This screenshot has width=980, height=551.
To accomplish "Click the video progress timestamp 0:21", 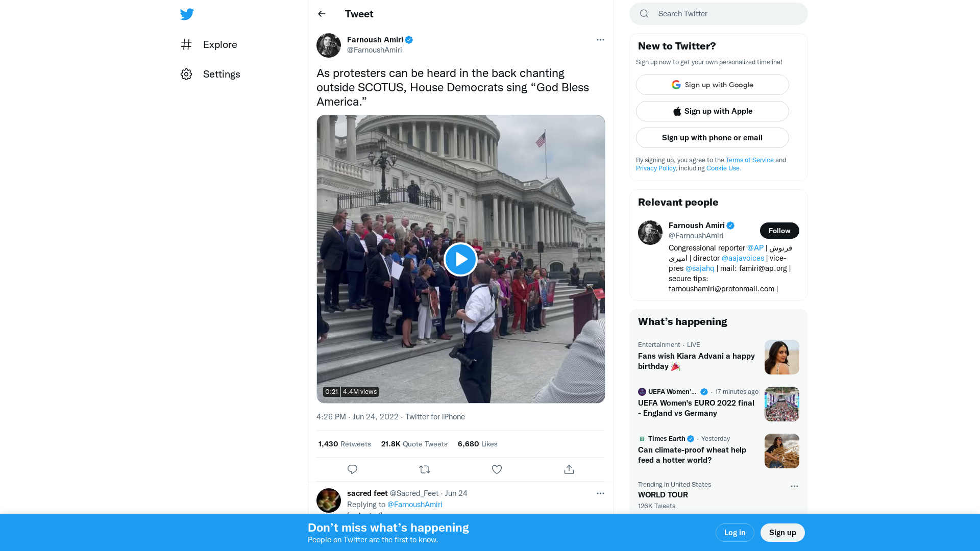I will (x=332, y=392).
